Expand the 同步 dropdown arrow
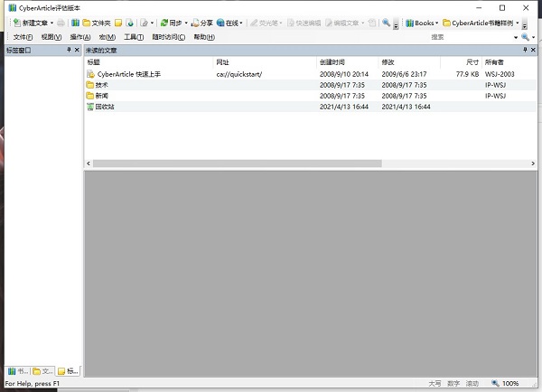The width and height of the screenshot is (542, 392). [x=186, y=23]
